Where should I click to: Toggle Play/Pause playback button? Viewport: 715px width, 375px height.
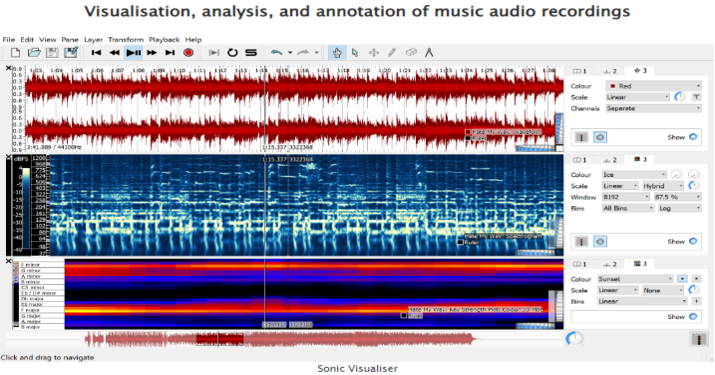(133, 52)
